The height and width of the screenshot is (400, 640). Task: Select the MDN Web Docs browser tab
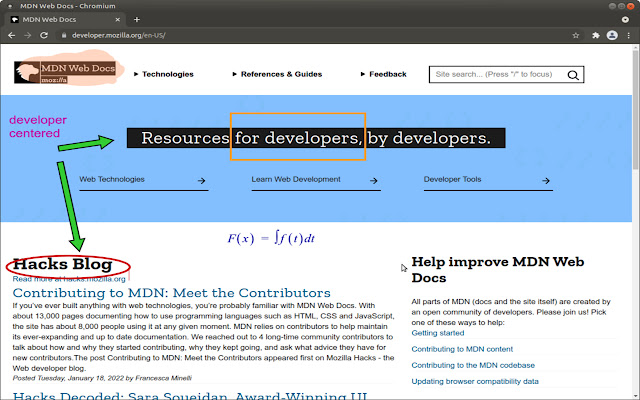(x=65, y=20)
